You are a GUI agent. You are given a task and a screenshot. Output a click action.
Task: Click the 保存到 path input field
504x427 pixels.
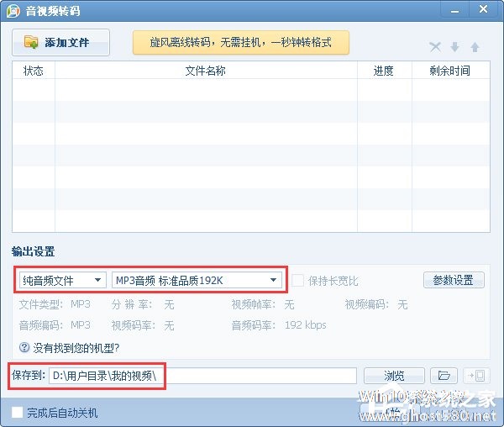[202, 376]
